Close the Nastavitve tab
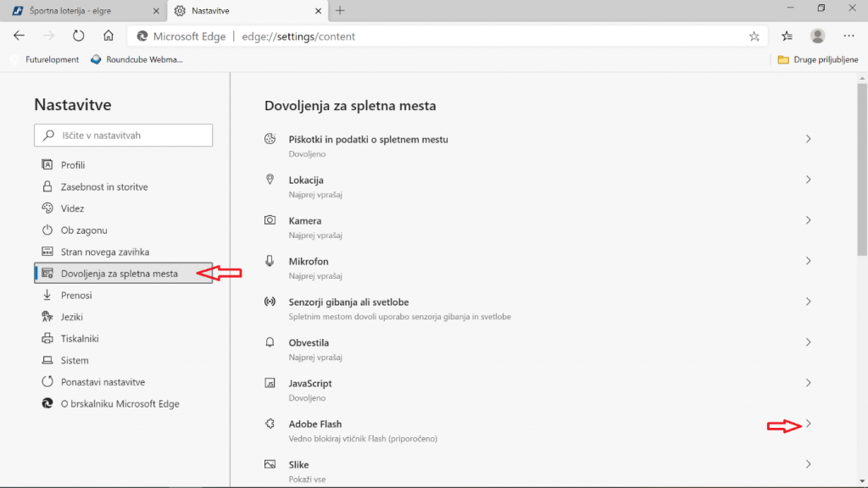The width and height of the screenshot is (868, 488). [319, 11]
